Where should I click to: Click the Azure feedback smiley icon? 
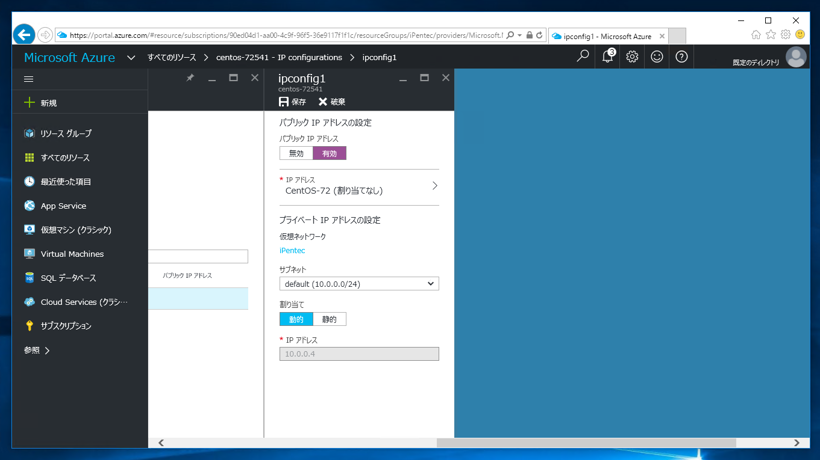(657, 56)
